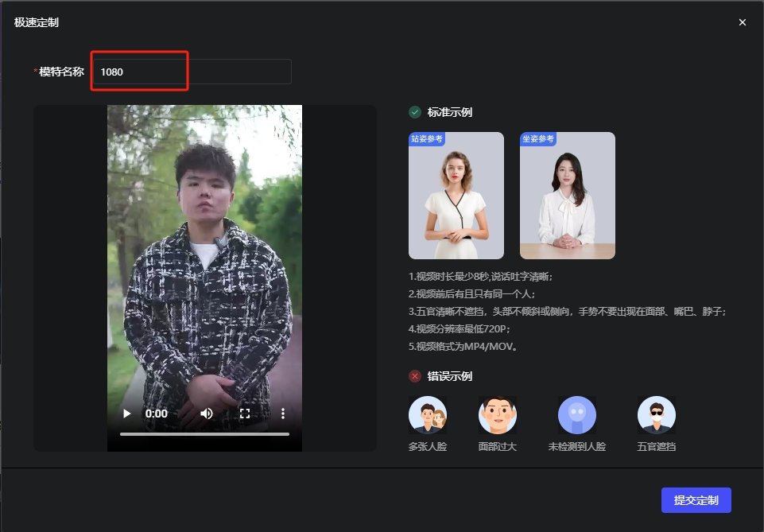Click the 未检测到人脸 no-face-detected icon
Screen dimensions: 764x532
576,414
